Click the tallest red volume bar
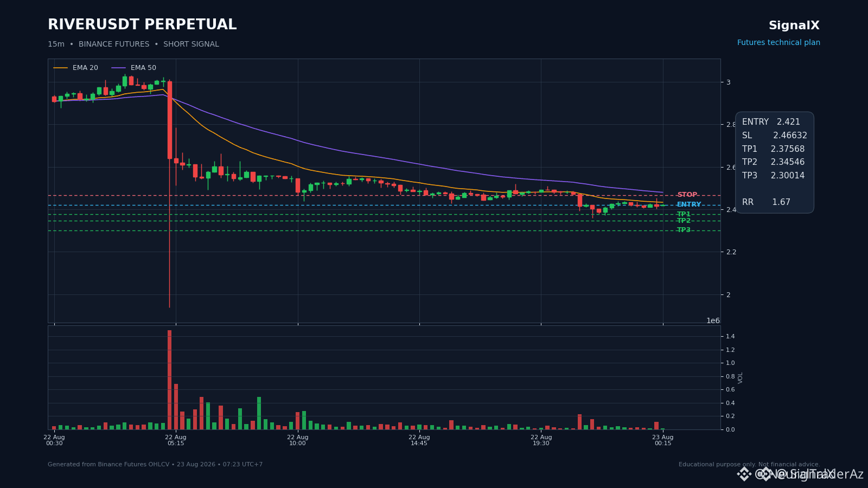 pos(169,380)
